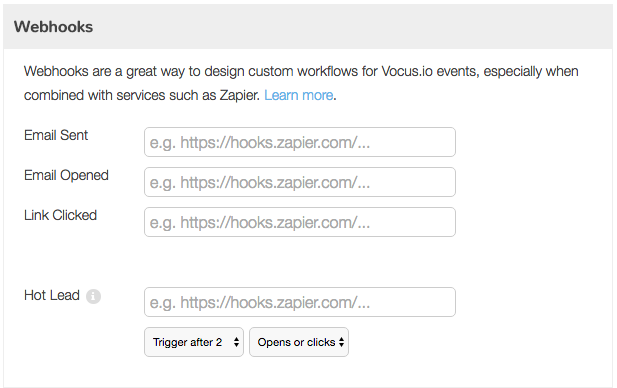The height and width of the screenshot is (388, 617).
Task: Click the arrows on Trigger after 2 selector
Action: (x=236, y=342)
